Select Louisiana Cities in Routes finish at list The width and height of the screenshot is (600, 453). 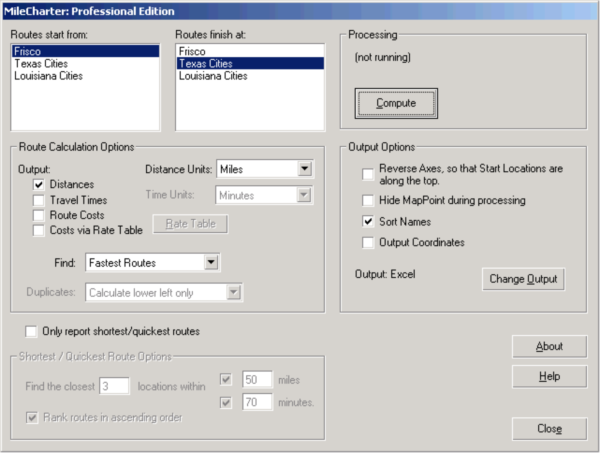tap(250, 76)
